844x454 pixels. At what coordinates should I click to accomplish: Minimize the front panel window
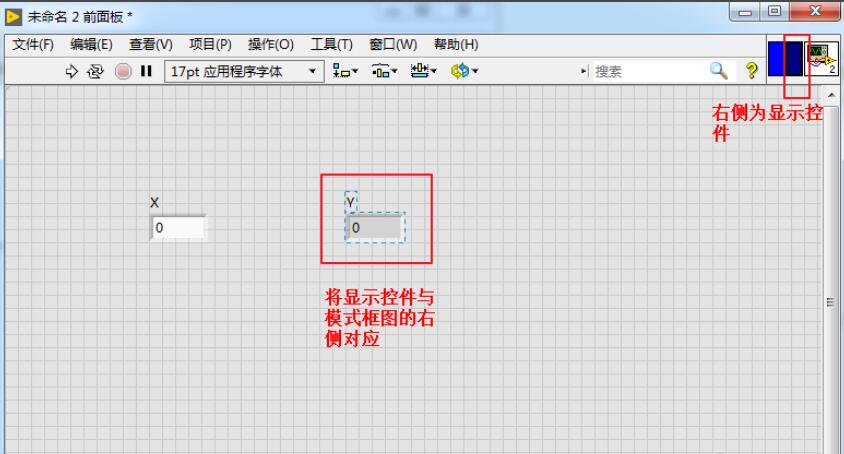tap(745, 12)
